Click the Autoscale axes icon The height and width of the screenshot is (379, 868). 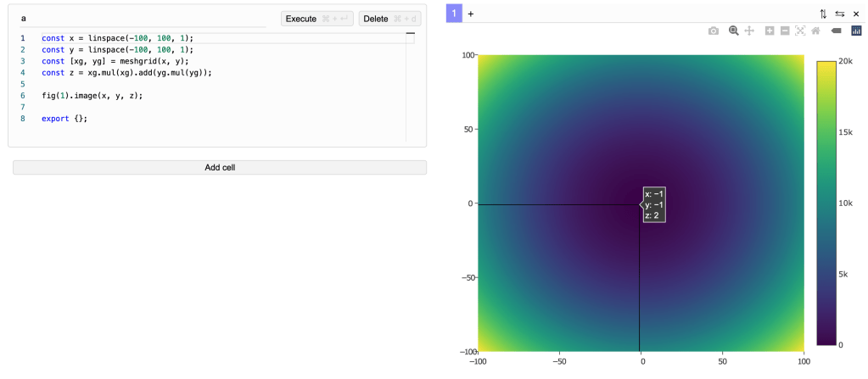[800, 31]
